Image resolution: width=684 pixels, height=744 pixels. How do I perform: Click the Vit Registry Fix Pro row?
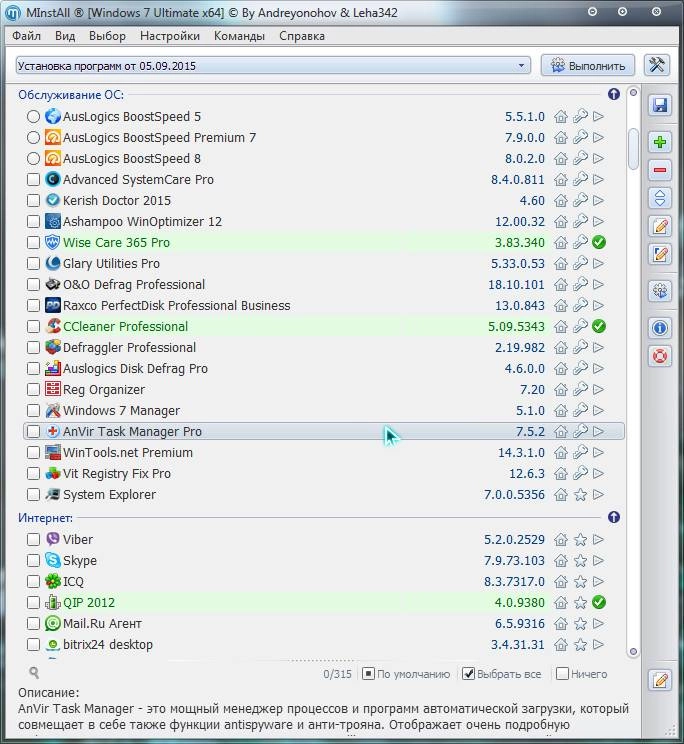pyautogui.click(x=324, y=474)
